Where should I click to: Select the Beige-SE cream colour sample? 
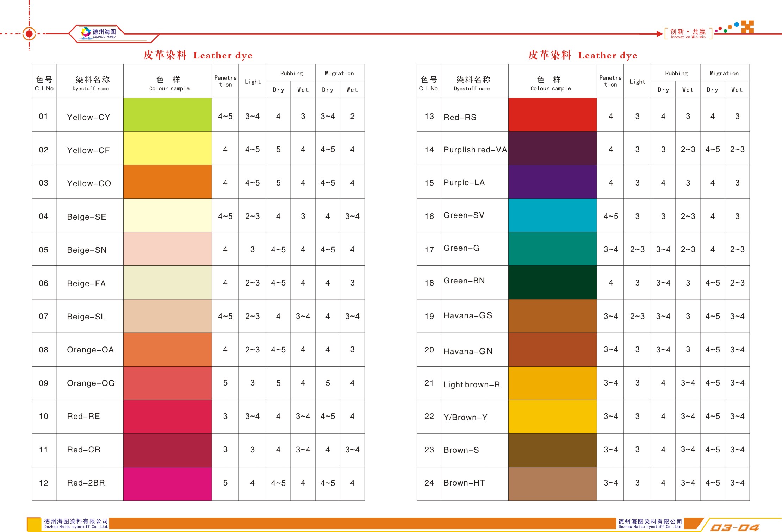[x=168, y=215]
